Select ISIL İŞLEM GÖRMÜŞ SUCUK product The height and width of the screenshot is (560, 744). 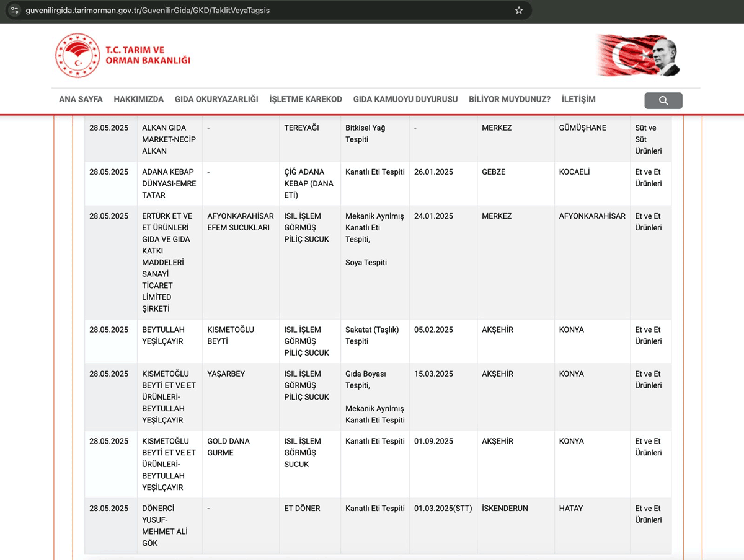[303, 453]
